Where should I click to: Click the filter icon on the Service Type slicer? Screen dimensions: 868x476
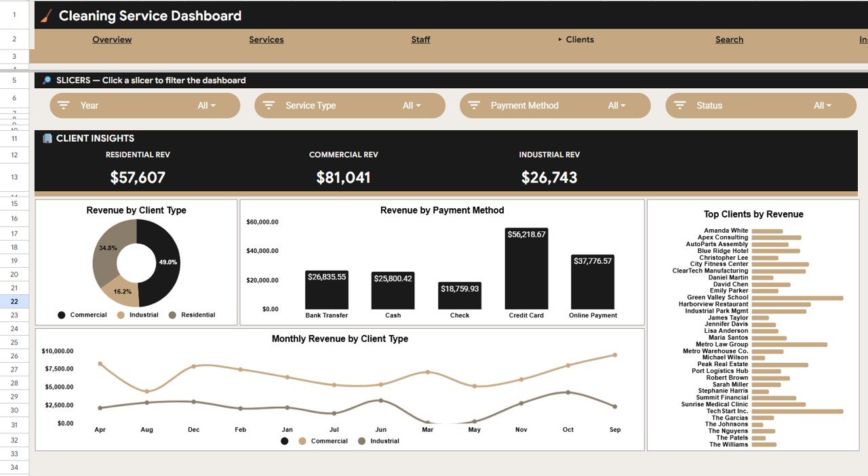269,105
